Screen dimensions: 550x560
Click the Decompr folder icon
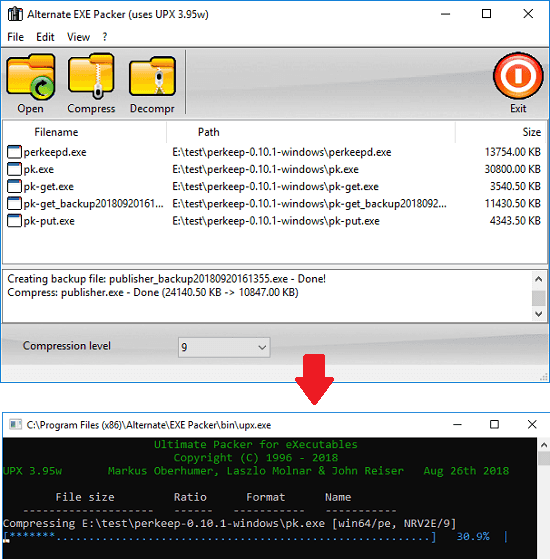coord(152,76)
